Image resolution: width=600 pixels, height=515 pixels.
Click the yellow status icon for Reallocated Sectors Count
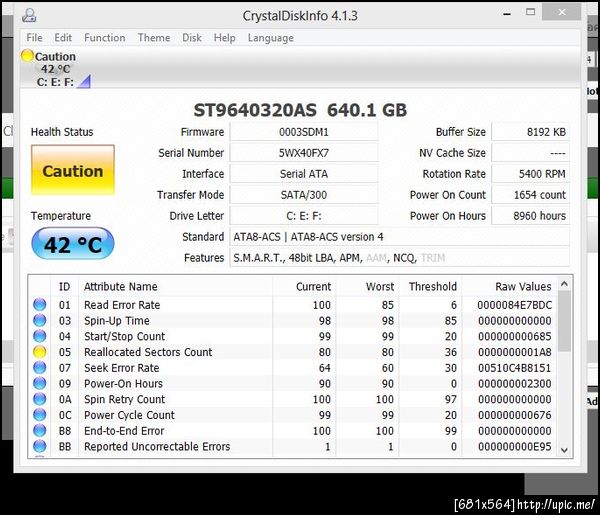(40, 352)
